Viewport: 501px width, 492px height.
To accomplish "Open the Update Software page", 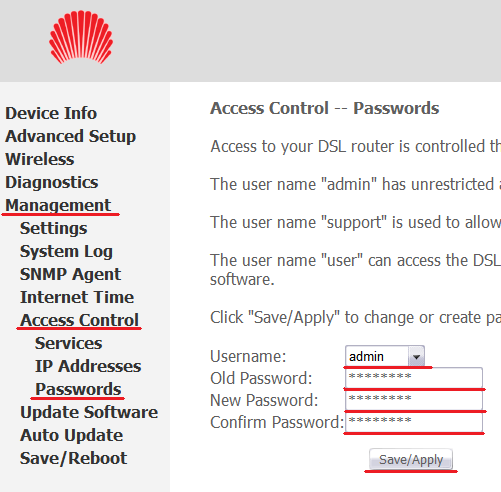I will tap(89, 412).
